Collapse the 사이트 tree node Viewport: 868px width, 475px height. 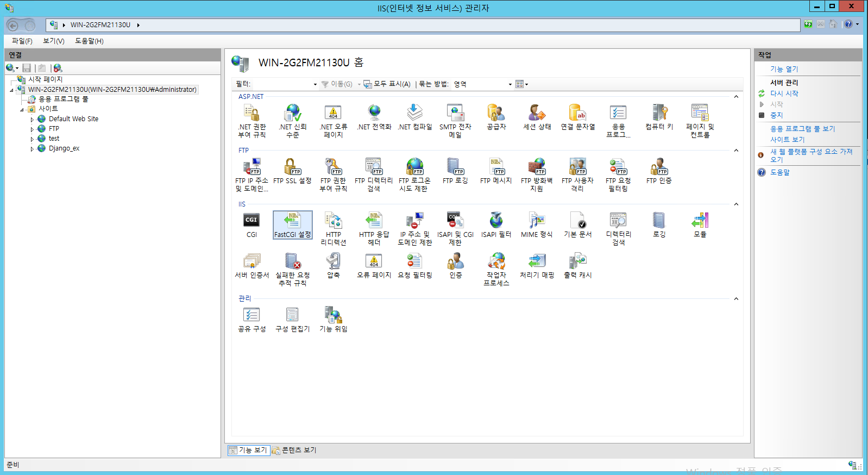22,110
